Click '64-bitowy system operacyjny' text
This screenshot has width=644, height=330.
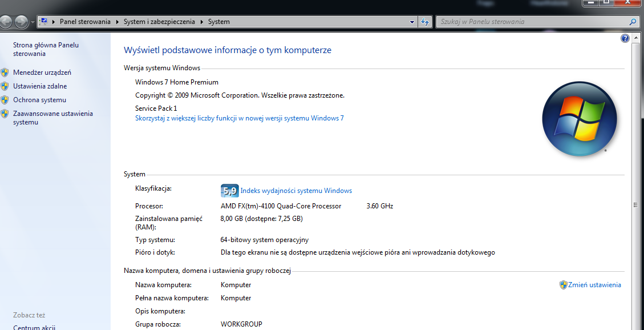click(265, 240)
